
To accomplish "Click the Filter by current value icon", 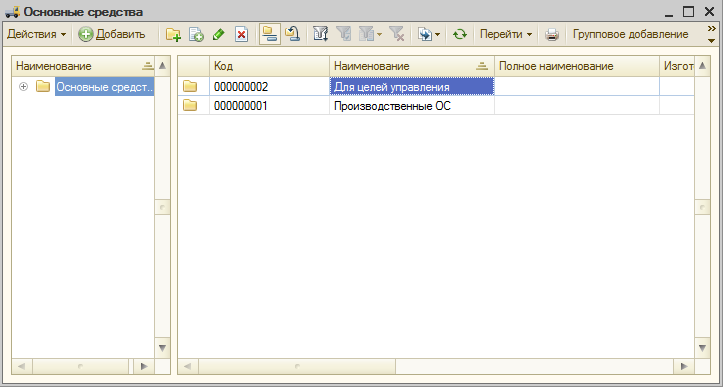I will coord(344,35).
